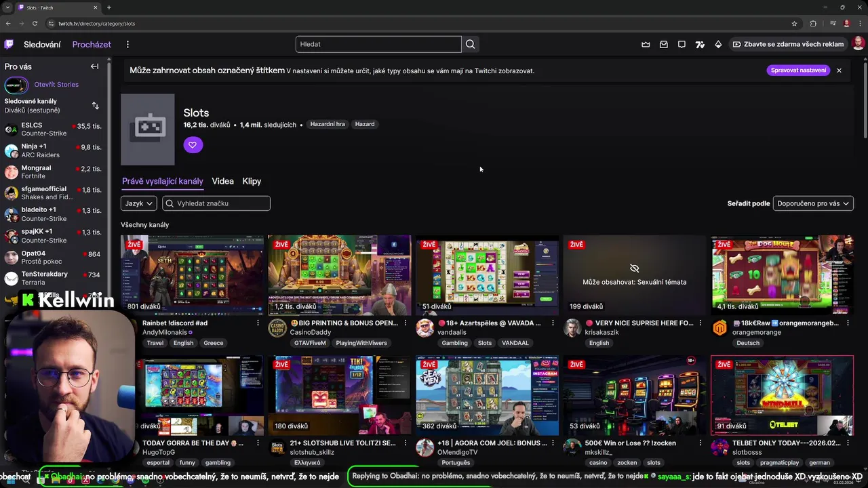This screenshot has height=488, width=868.
Task: Click the Hazard tag
Action: [x=365, y=124]
